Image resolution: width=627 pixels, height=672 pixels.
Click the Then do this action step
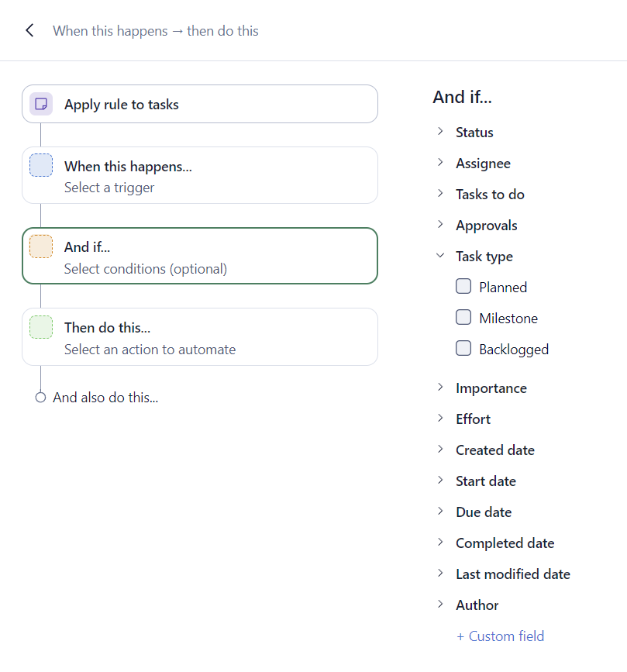tap(200, 336)
